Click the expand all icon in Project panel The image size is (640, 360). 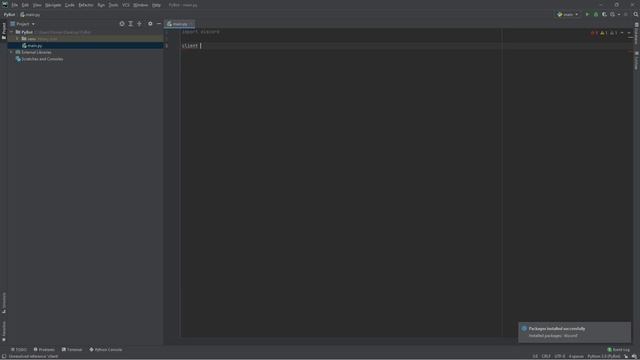tap(131, 24)
